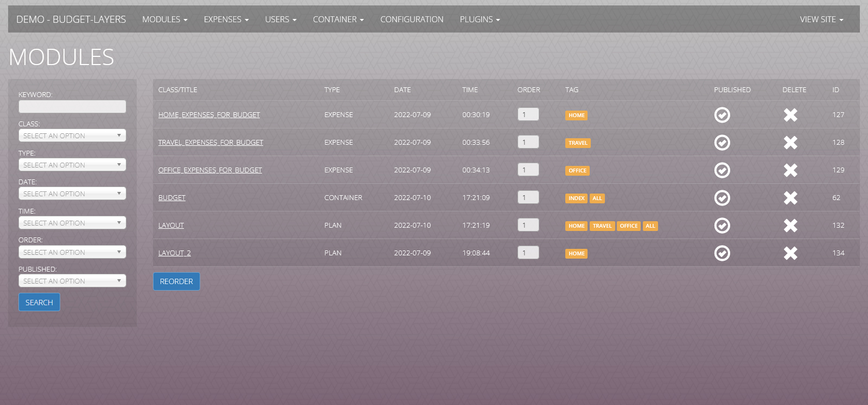Click the order field for Layout row
868x405 pixels.
click(528, 225)
